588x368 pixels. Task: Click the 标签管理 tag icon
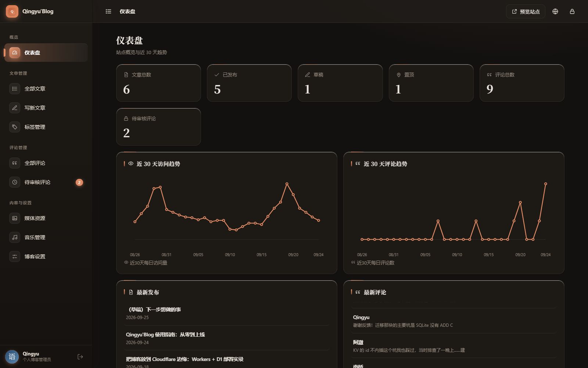coord(15,127)
